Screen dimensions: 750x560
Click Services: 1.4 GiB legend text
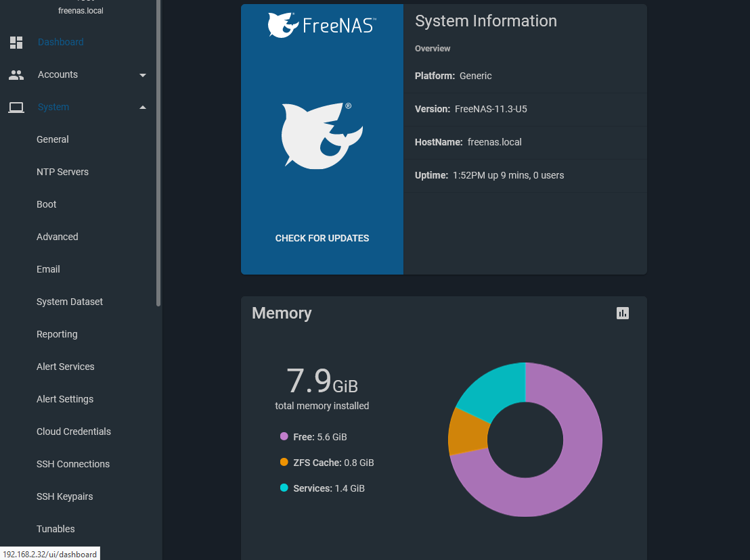[x=329, y=488]
